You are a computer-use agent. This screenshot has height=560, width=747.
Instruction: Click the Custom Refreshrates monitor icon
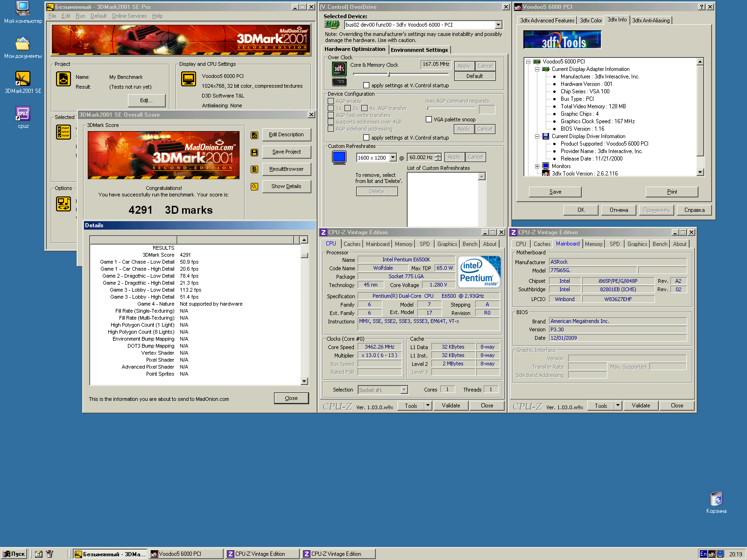(339, 157)
